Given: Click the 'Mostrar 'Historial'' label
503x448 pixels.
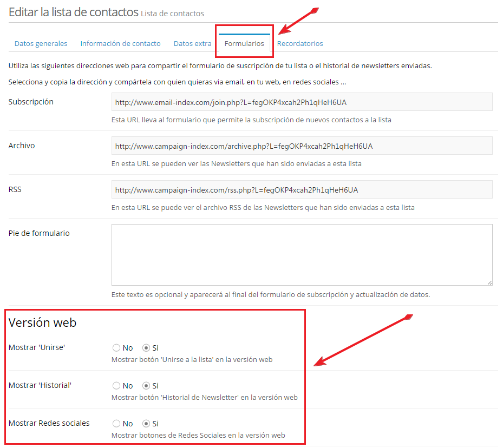Looking at the screenshot, I should pos(40,385).
